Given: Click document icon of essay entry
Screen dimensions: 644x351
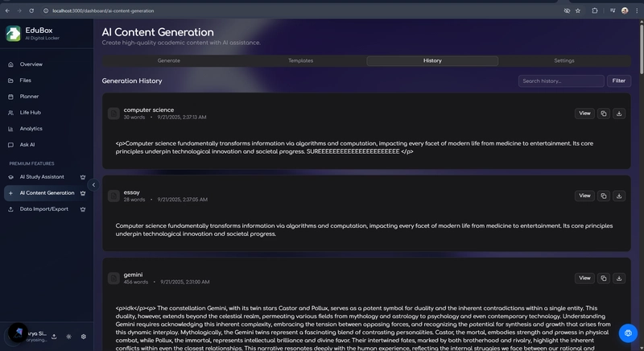Looking at the screenshot, I should point(114,196).
